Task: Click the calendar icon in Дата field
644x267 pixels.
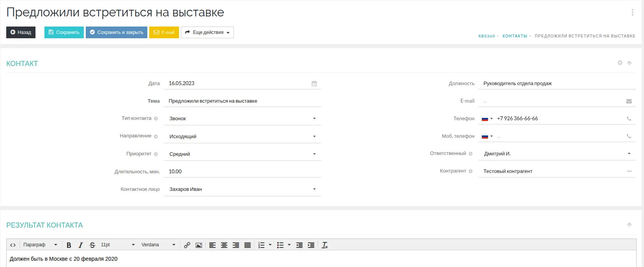Action: 314,84
